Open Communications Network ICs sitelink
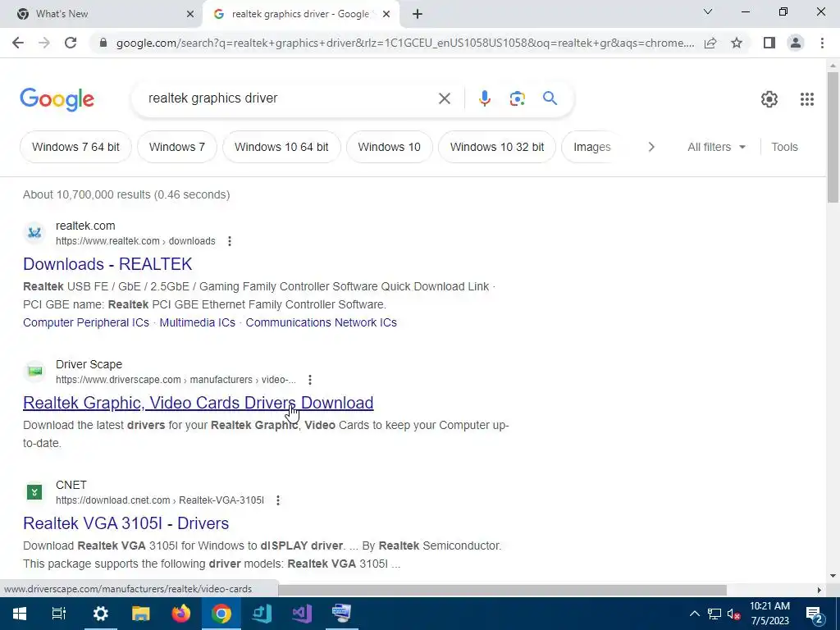Screen dimensions: 840x630 coord(321,322)
